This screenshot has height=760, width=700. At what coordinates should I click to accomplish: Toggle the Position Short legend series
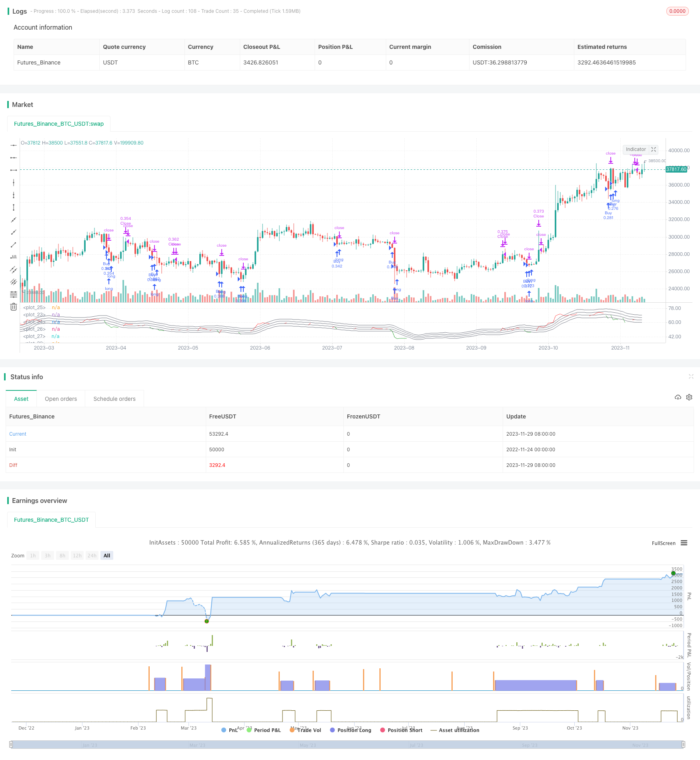(401, 730)
